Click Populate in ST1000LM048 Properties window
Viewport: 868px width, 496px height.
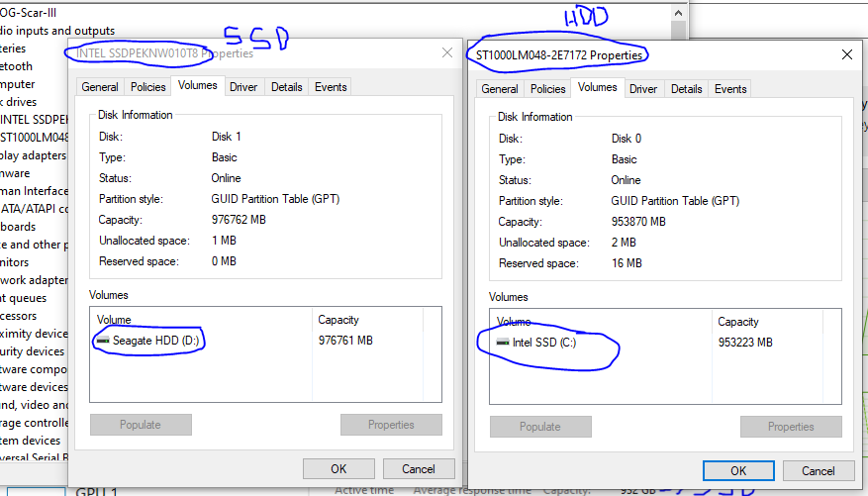tap(540, 427)
